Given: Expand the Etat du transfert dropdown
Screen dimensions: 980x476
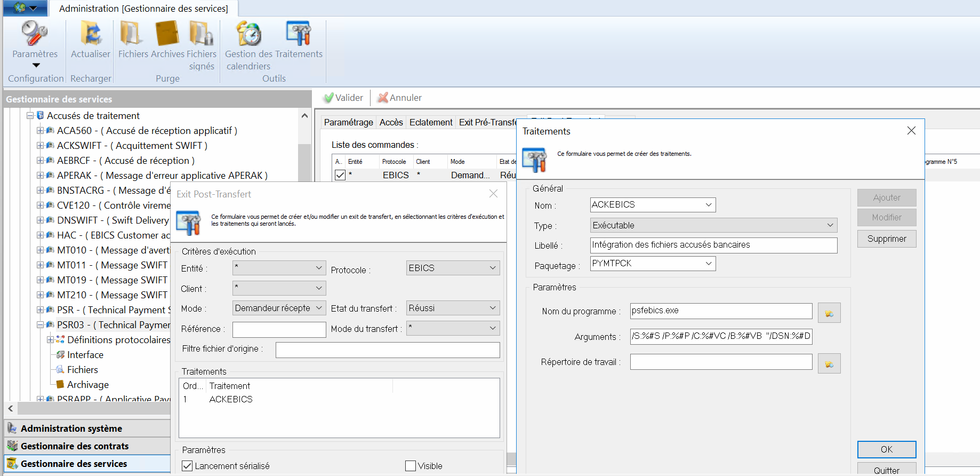Looking at the screenshot, I should click(453, 308).
